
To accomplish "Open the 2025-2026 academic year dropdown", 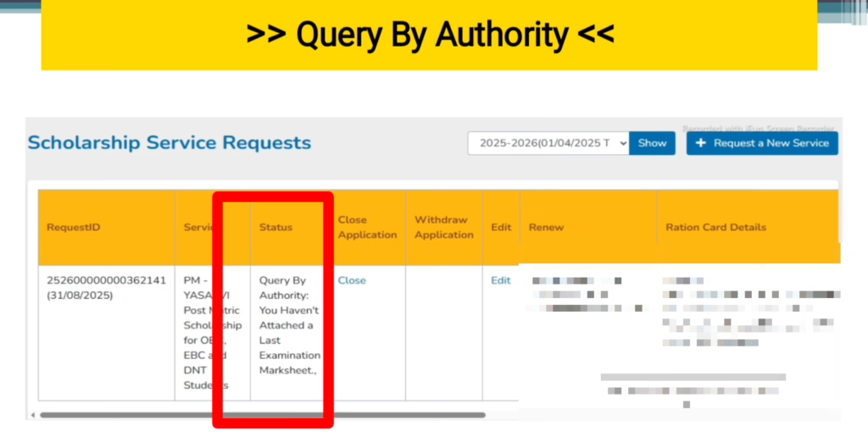I will [x=548, y=143].
